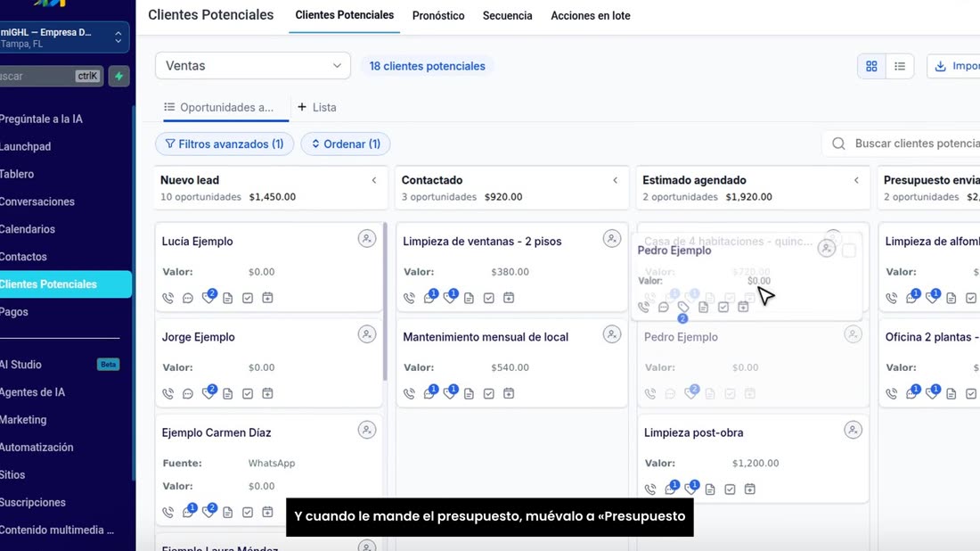Go to Conversaciones in the sidebar
Viewport: 980px width, 551px height.
point(37,202)
